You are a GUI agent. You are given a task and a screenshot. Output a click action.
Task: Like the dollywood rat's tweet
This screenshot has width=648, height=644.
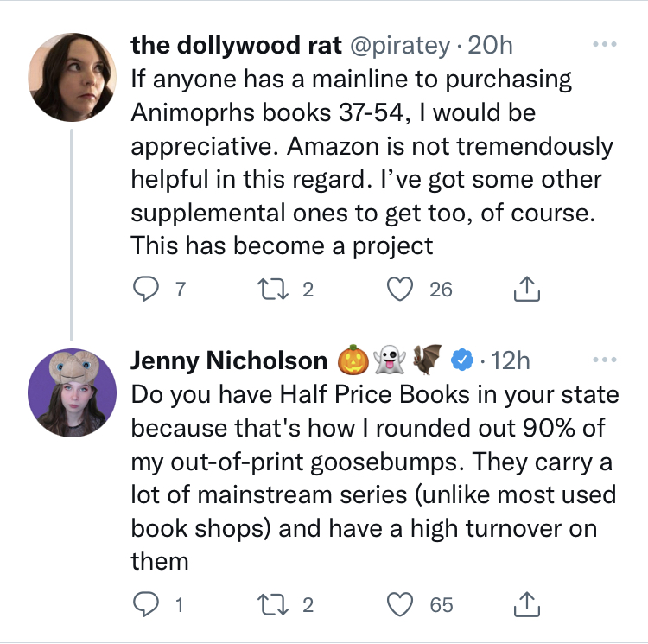tap(400, 289)
